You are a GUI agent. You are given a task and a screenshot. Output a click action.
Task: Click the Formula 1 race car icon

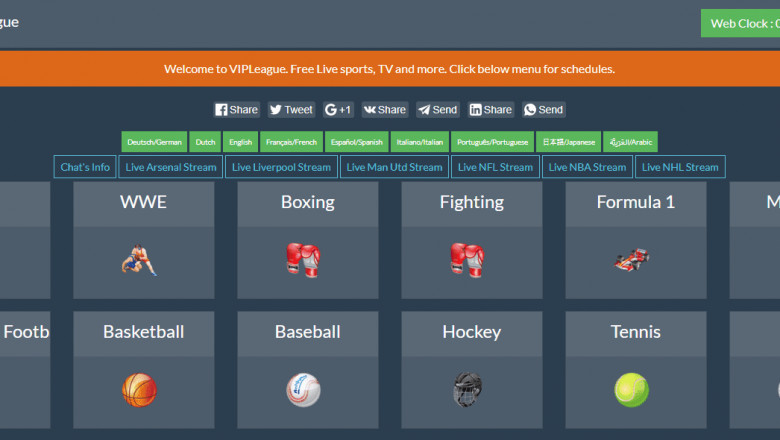tap(631, 260)
